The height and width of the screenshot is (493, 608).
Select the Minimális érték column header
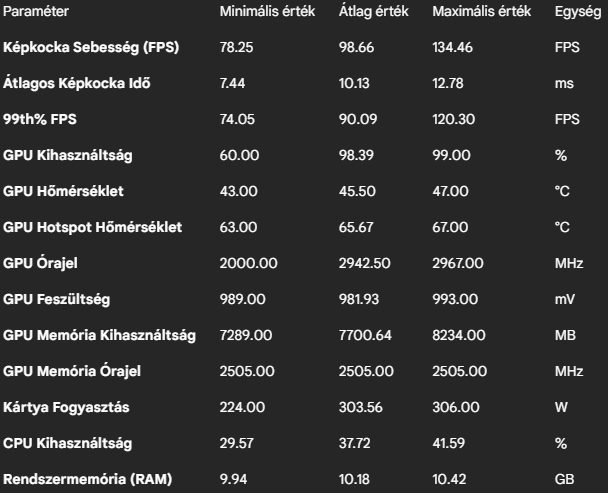coord(267,11)
